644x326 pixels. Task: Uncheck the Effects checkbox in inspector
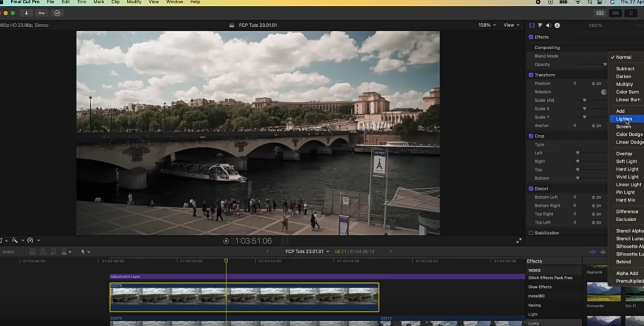[x=531, y=37]
